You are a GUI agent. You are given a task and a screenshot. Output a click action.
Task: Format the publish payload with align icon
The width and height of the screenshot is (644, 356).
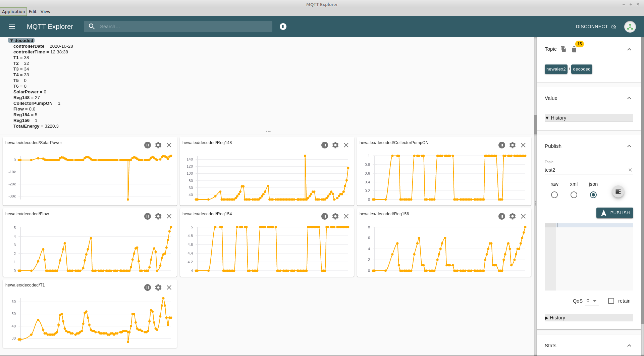(x=618, y=192)
